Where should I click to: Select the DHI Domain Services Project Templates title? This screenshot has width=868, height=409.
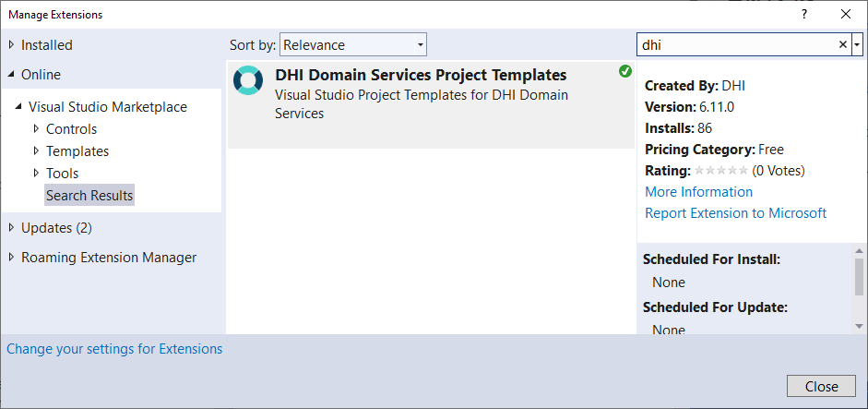coord(421,75)
